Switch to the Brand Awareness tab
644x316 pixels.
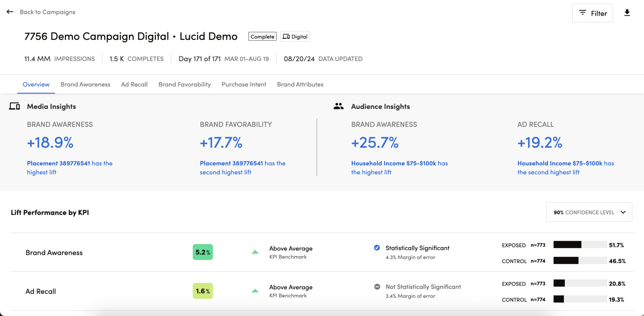pyautogui.click(x=85, y=84)
